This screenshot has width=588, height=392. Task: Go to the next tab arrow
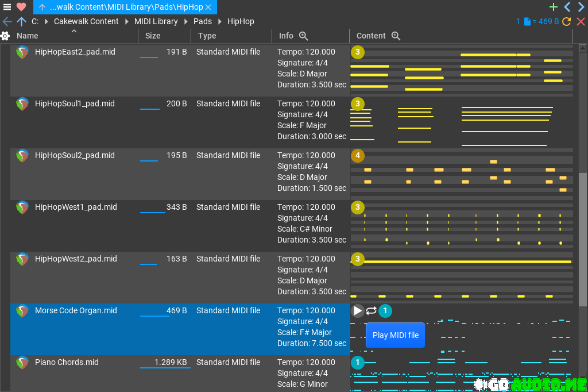pyautogui.click(x=581, y=7)
